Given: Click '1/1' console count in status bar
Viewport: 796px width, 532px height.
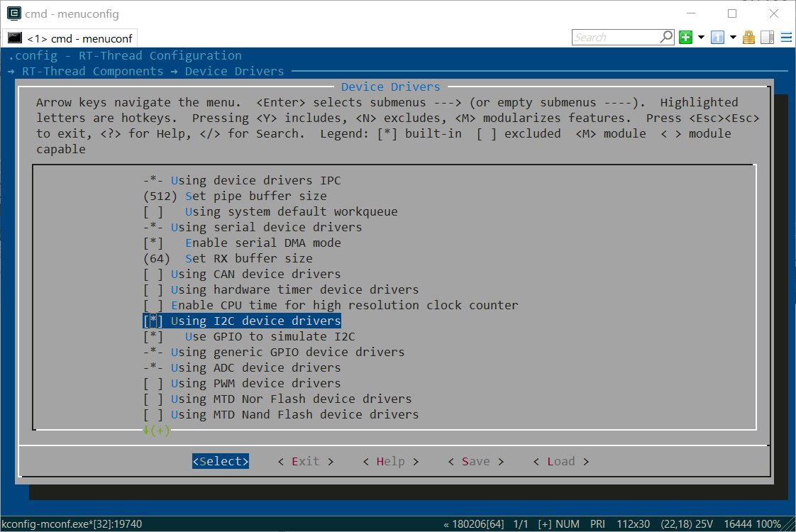Looking at the screenshot, I should click(521, 524).
